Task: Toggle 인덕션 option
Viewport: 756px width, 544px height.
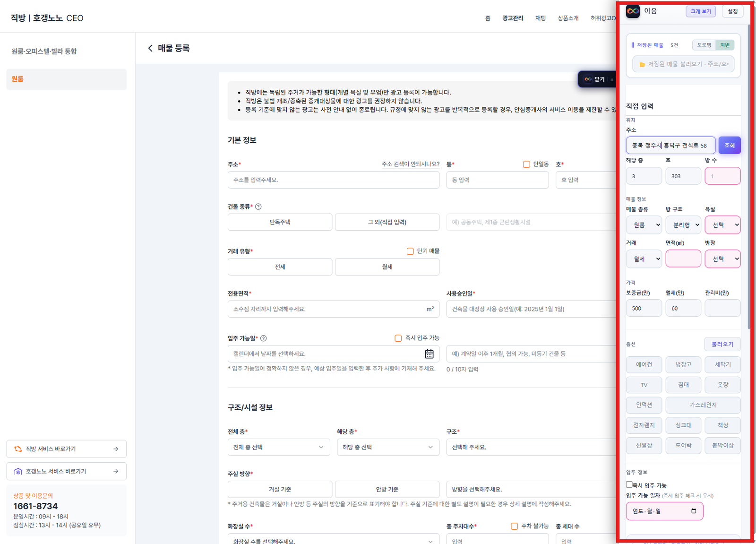Action: (644, 405)
